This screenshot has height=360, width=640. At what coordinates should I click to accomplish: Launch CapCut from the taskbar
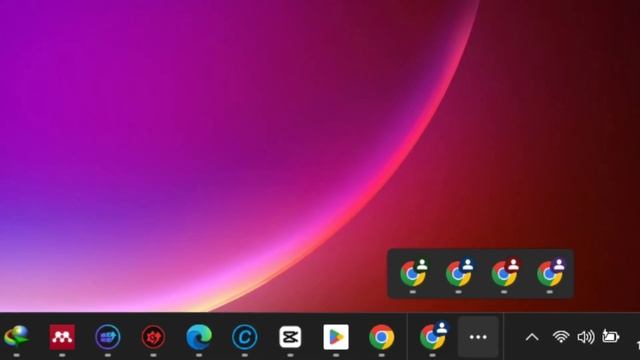(290, 337)
